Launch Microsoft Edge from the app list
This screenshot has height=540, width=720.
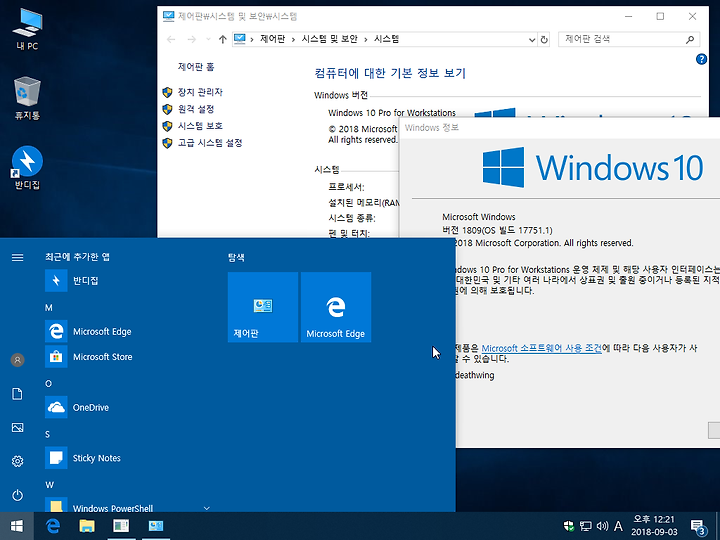[129, 332]
